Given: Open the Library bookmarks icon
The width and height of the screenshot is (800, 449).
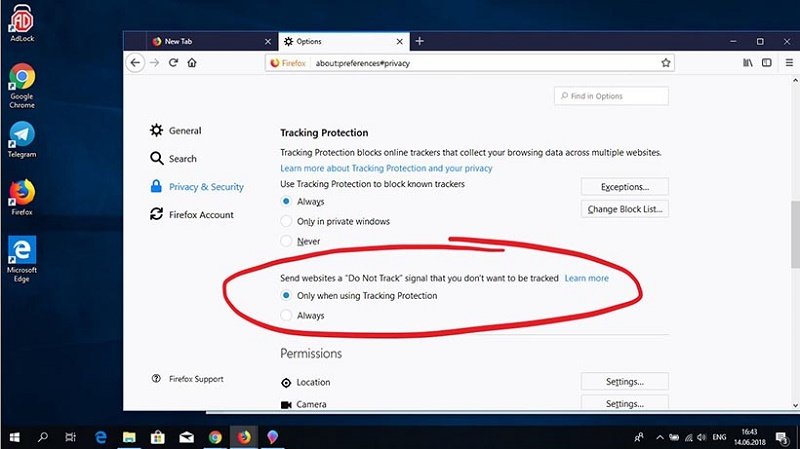Looking at the screenshot, I should pyautogui.click(x=746, y=62).
